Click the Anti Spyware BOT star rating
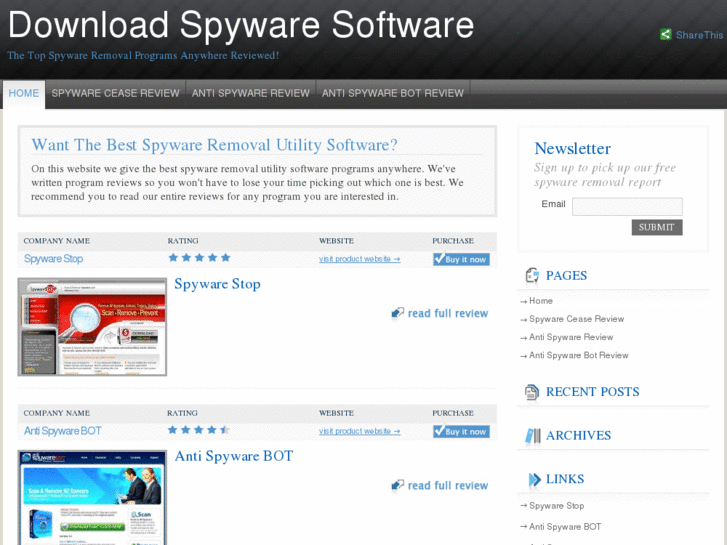 [x=199, y=430]
